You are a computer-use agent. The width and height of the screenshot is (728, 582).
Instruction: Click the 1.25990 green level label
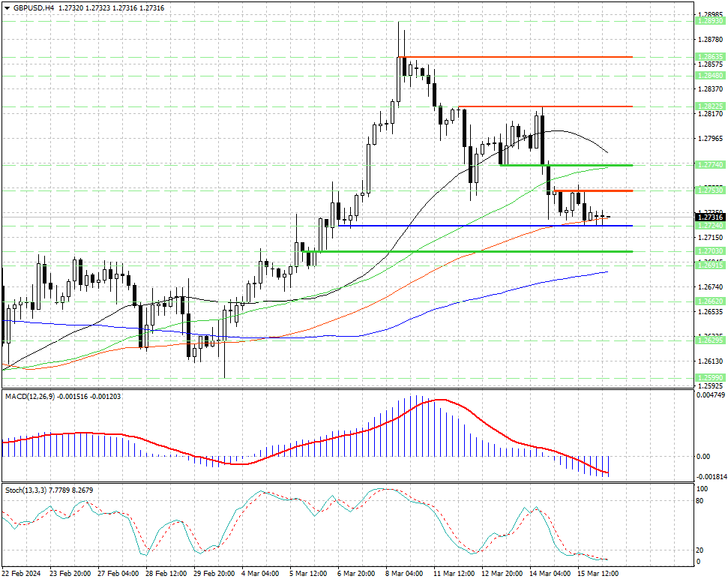coord(710,378)
